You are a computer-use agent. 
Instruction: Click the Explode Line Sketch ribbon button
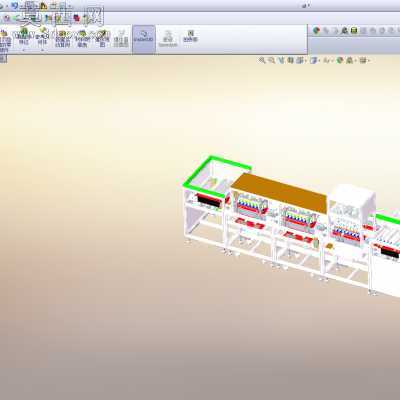tap(121, 39)
